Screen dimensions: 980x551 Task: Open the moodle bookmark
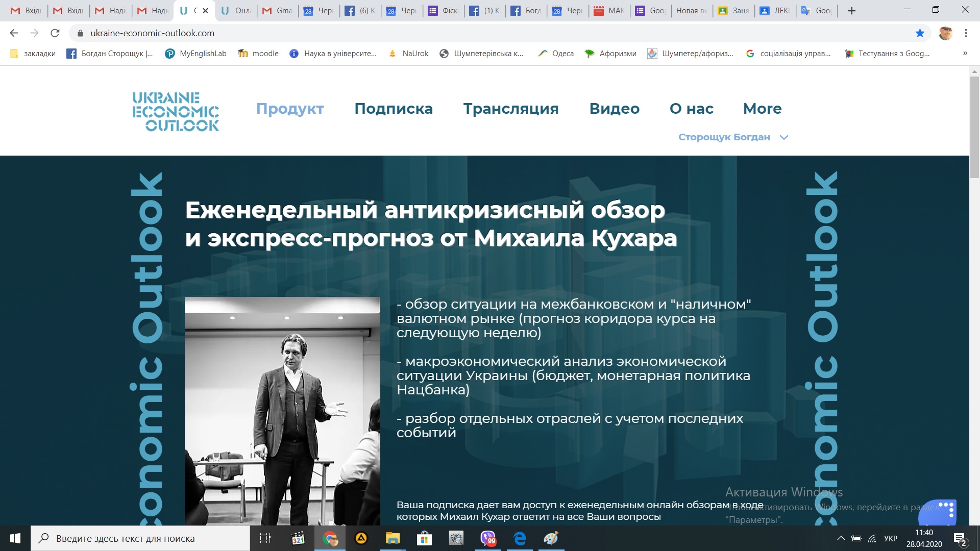pos(258,54)
